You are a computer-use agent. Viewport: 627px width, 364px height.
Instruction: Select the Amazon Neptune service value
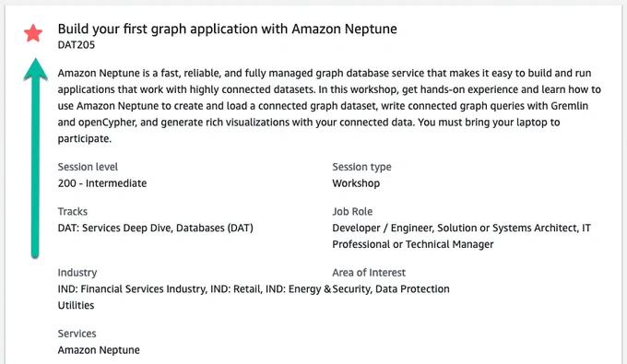point(99,350)
